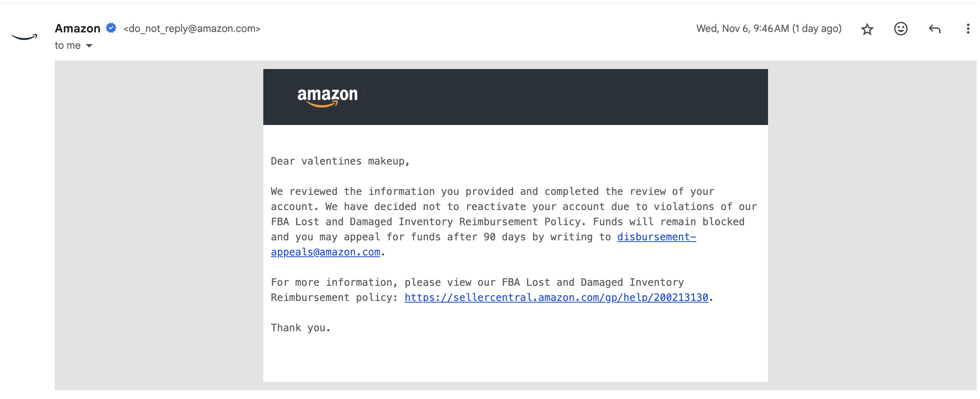Image resolution: width=980 pixels, height=399 pixels.
Task: Expand recipient details arrow next to 'to me'
Action: point(89,45)
